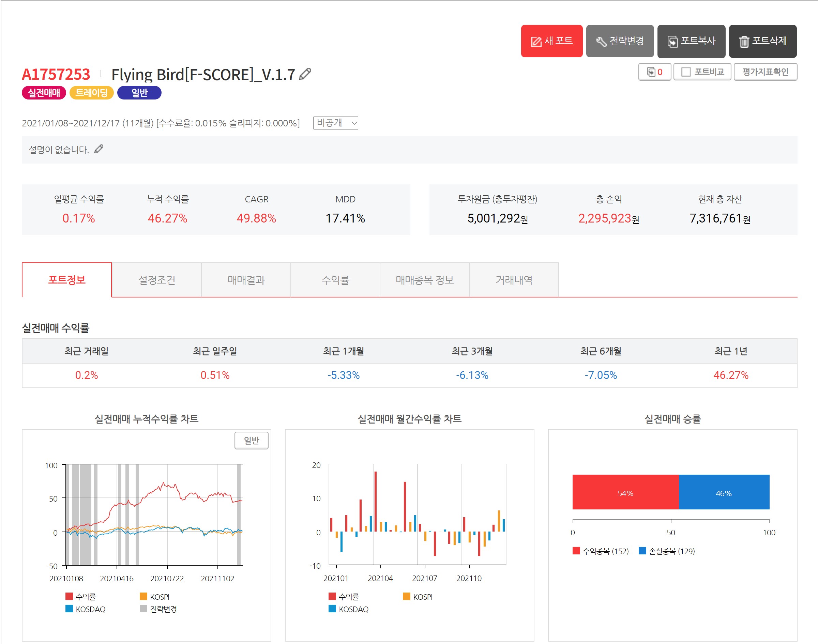This screenshot has height=644, width=818.
Task: Toggle 전략변경 legend in cumulative chart
Action: coord(158,609)
